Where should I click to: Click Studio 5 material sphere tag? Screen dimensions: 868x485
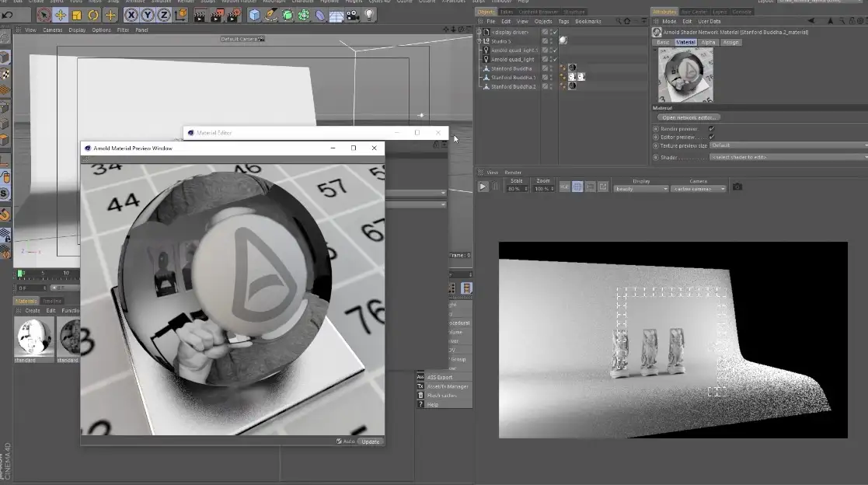563,40
